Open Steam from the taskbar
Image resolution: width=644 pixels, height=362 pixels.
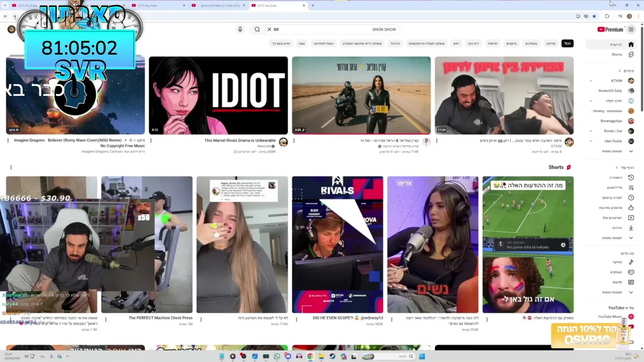pyautogui.click(x=332, y=356)
